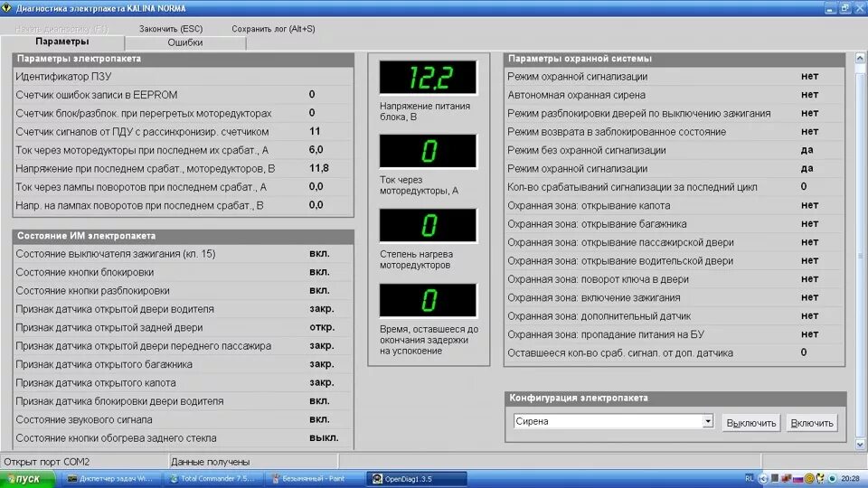The width and height of the screenshot is (868, 488).
Task: Click the Russian flag tray icon
Action: (x=797, y=479)
